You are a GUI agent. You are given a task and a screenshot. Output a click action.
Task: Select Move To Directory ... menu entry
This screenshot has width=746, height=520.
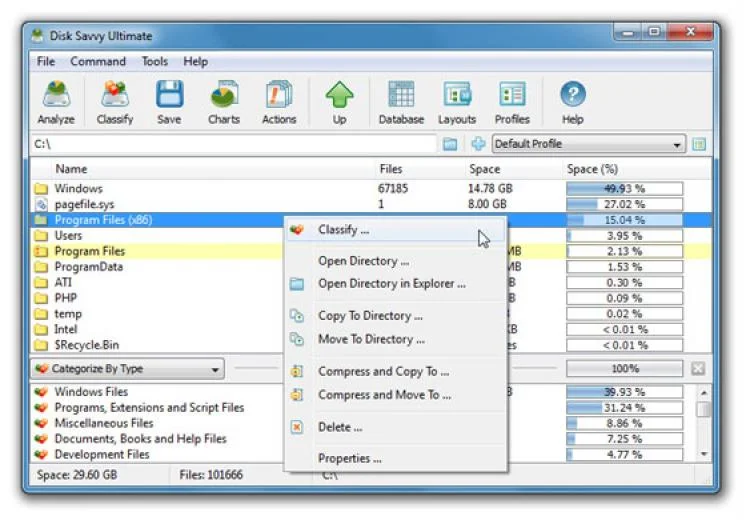pos(396,339)
